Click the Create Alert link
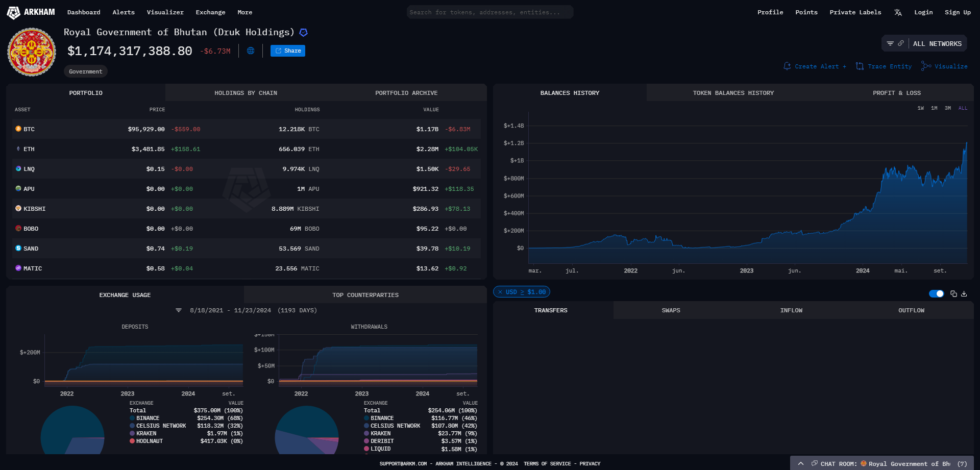Screen dimensions: 980x470 pos(815,66)
